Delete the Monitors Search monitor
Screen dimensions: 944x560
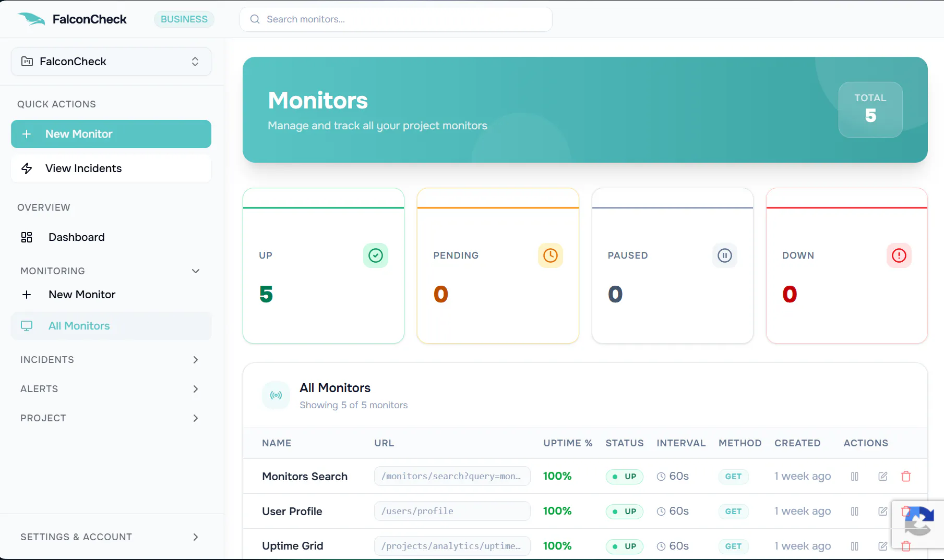(906, 476)
